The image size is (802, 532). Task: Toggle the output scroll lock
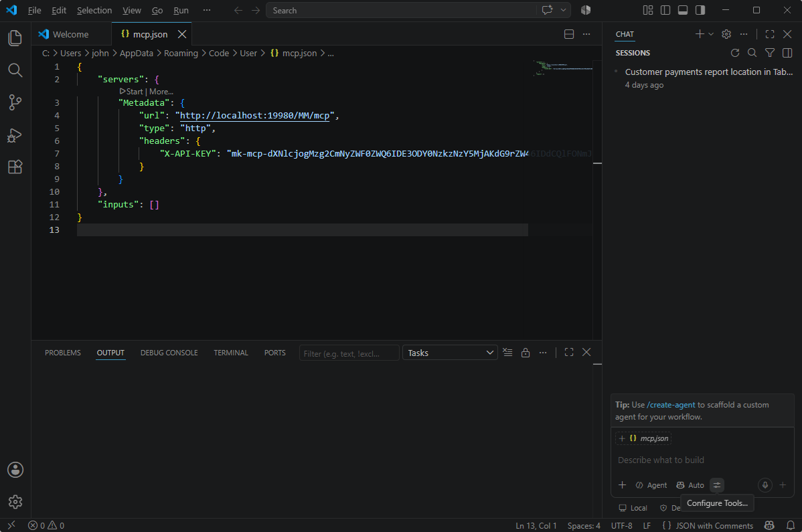pyautogui.click(x=526, y=353)
